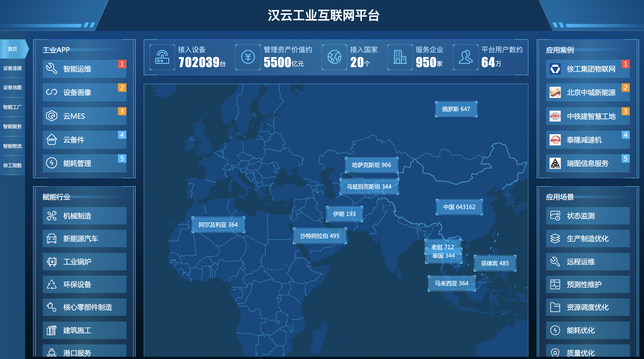Click the office building icon for 服务企业
This screenshot has width=644, height=359.
point(400,57)
